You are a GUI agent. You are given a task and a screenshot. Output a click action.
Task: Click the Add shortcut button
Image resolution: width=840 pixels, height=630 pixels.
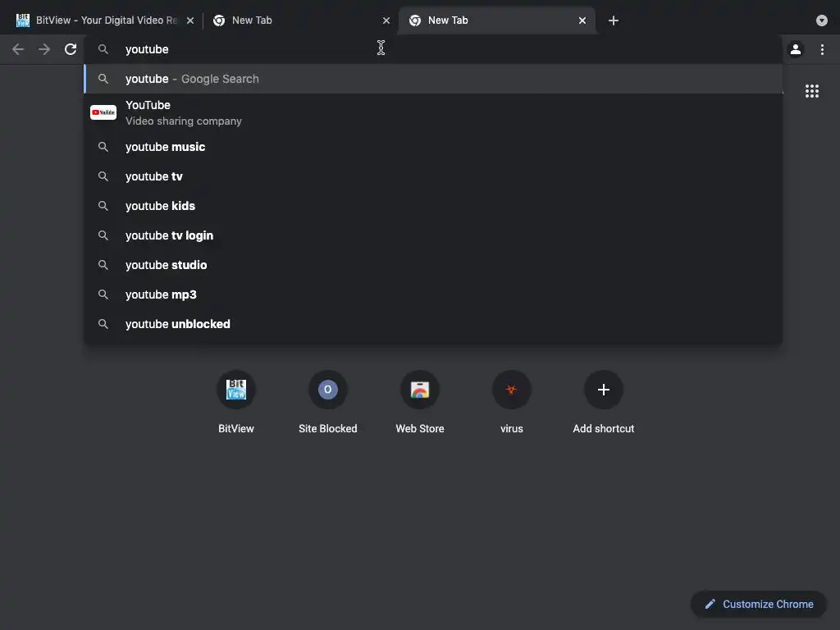click(603, 401)
